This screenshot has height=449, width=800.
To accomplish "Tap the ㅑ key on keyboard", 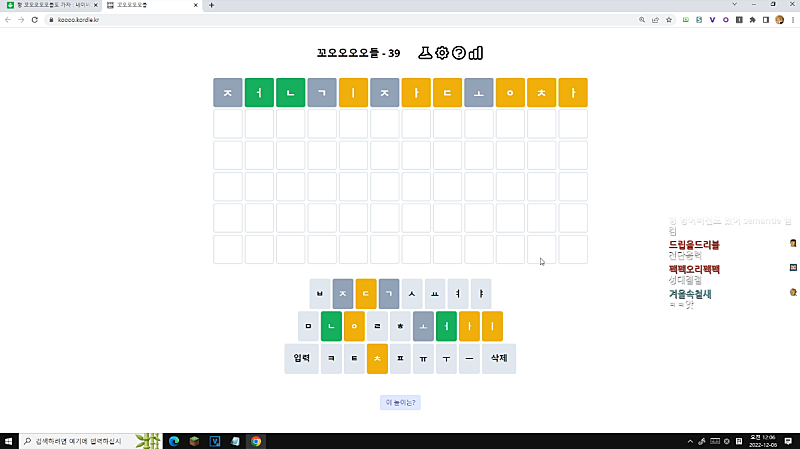I will click(x=481, y=293).
